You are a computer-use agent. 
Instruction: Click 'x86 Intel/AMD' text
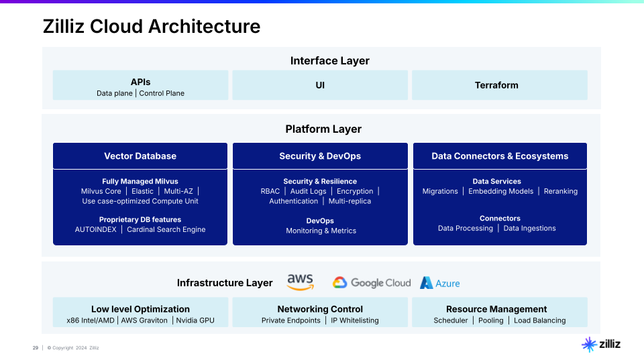pos(91,320)
